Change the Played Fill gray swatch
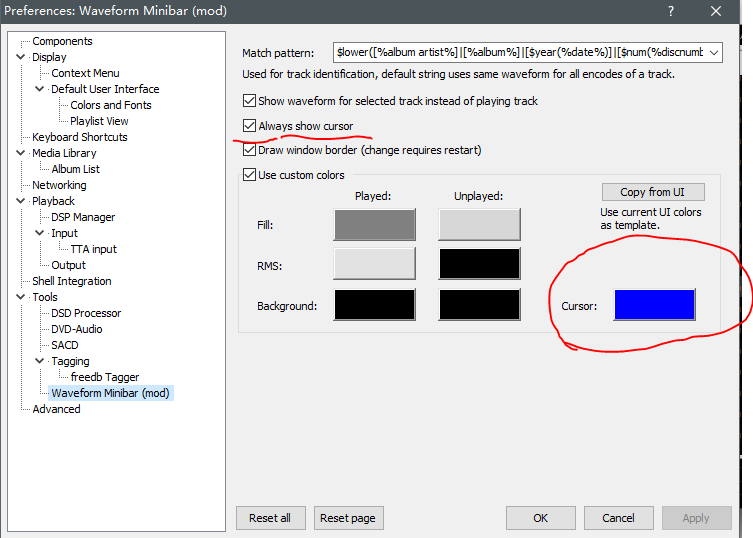This screenshot has height=538, width=753. (x=374, y=225)
